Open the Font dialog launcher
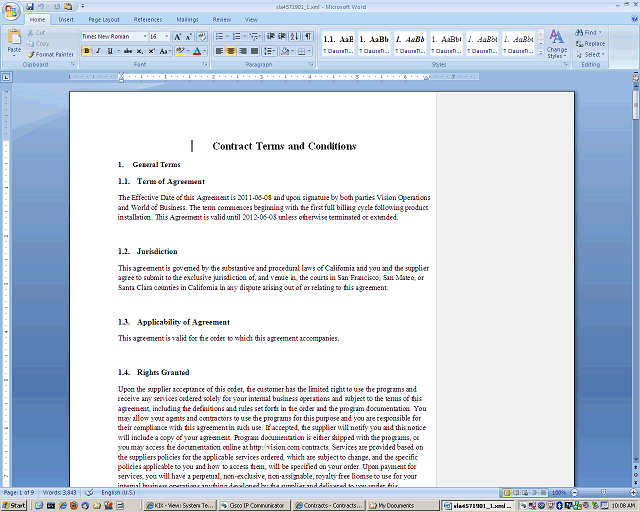This screenshot has height=512, width=640. (205, 65)
